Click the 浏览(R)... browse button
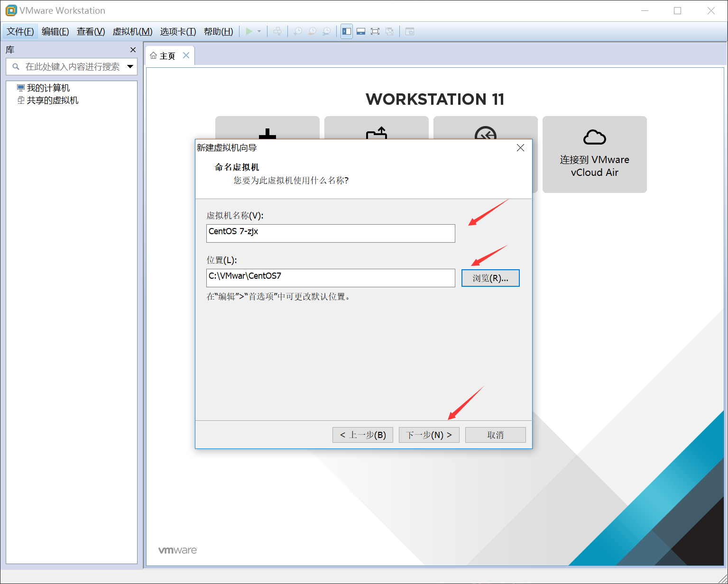728x584 pixels. point(490,278)
